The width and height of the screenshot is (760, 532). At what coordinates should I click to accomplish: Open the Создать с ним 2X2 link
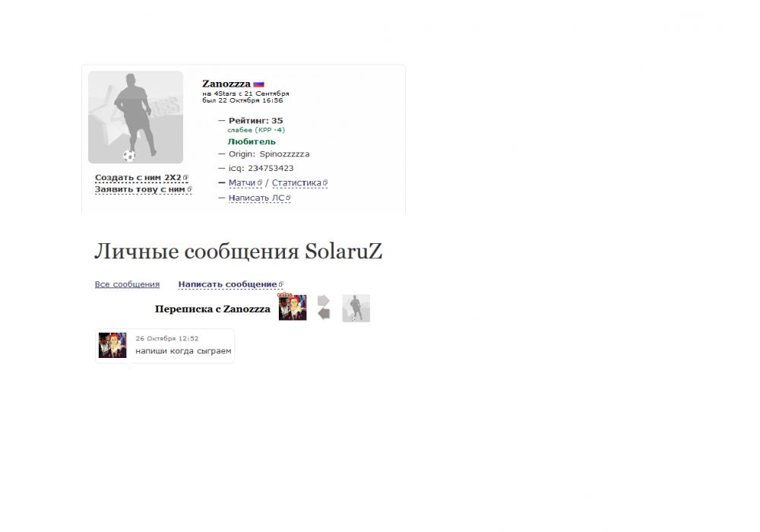pyautogui.click(x=138, y=177)
